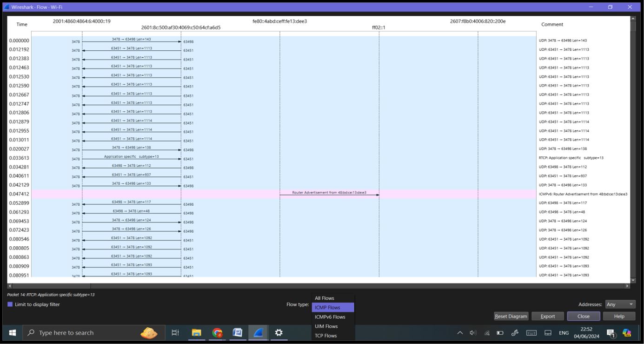This screenshot has height=344, width=644.
Task: Open the Action Center notification icon
Action: pos(610,332)
